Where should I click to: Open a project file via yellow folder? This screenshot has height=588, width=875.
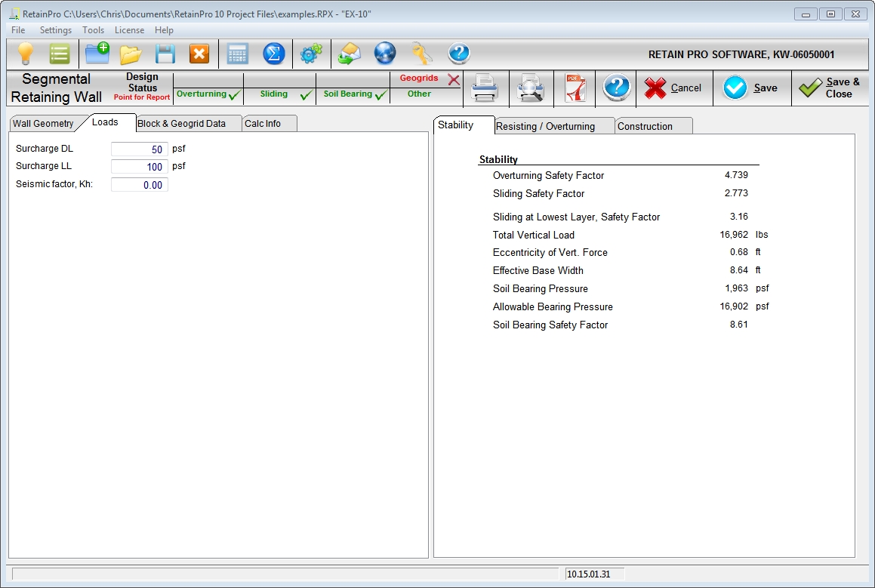tap(131, 54)
